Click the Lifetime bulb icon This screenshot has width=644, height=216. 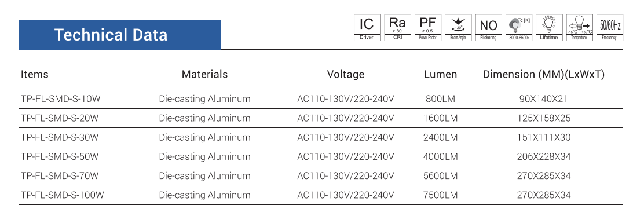(549, 28)
